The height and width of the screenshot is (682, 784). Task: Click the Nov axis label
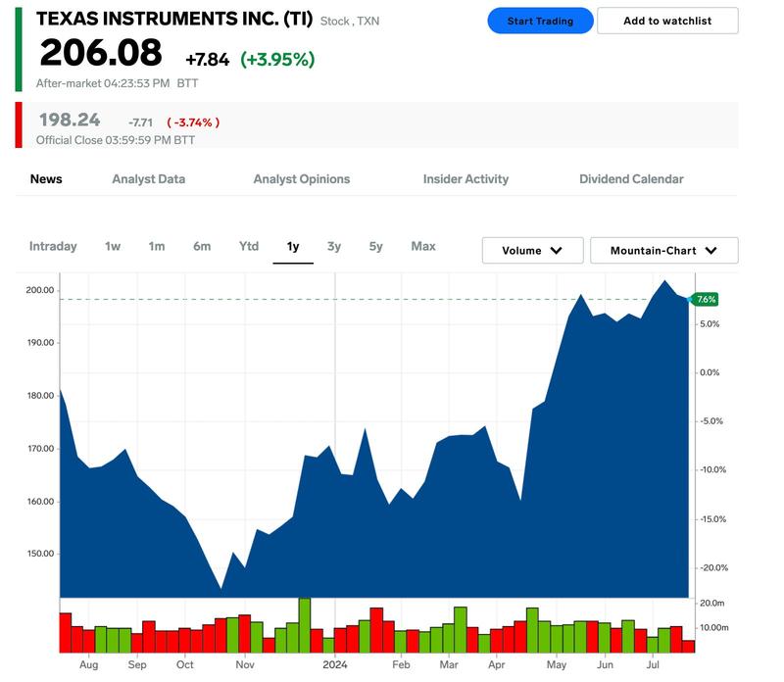(244, 664)
